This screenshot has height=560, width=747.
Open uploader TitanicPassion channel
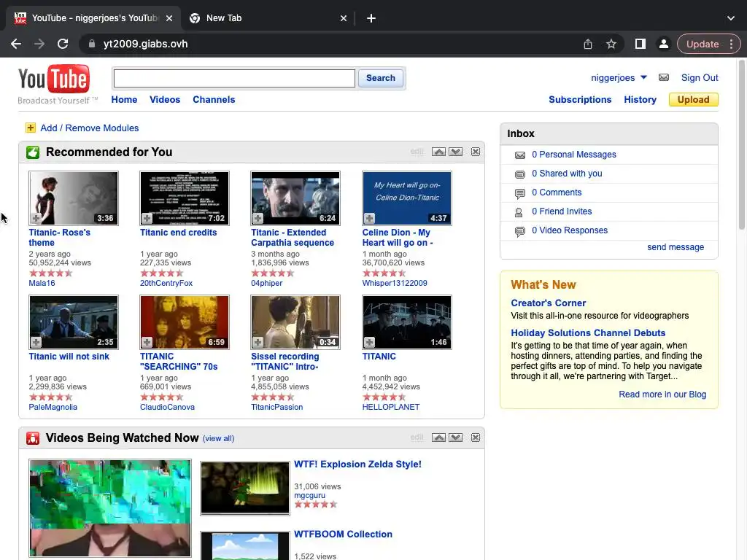pos(276,407)
